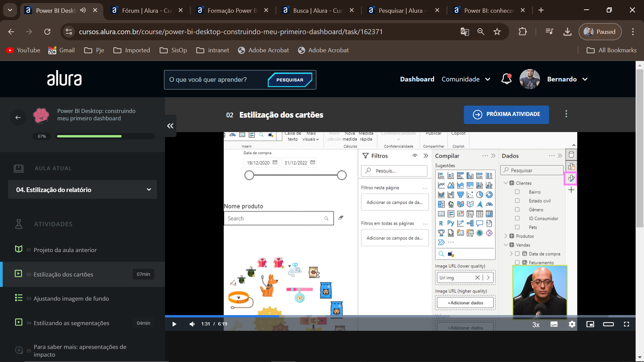This screenshot has width=644, height=362.
Task: Open the Comunidade dropdown menu
Action: (466, 79)
